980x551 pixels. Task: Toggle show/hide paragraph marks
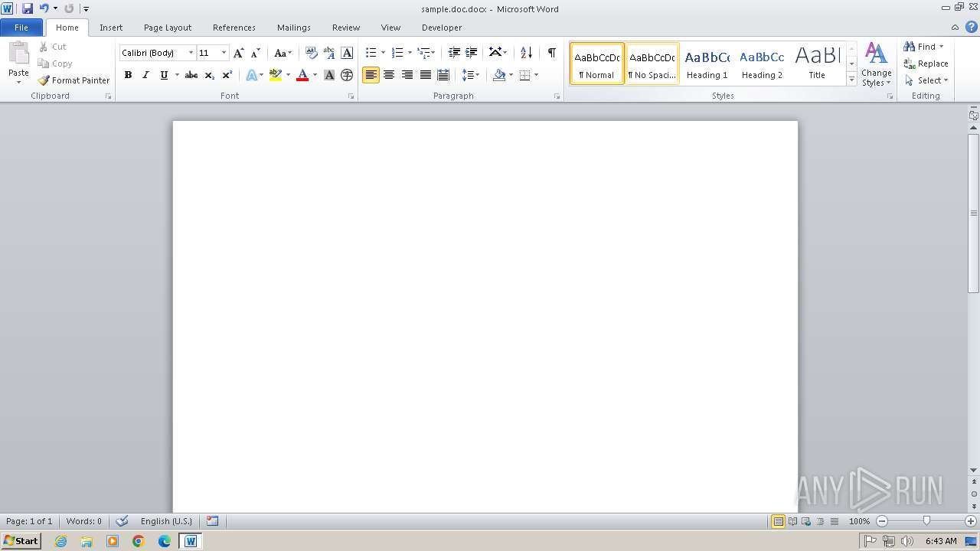point(551,53)
